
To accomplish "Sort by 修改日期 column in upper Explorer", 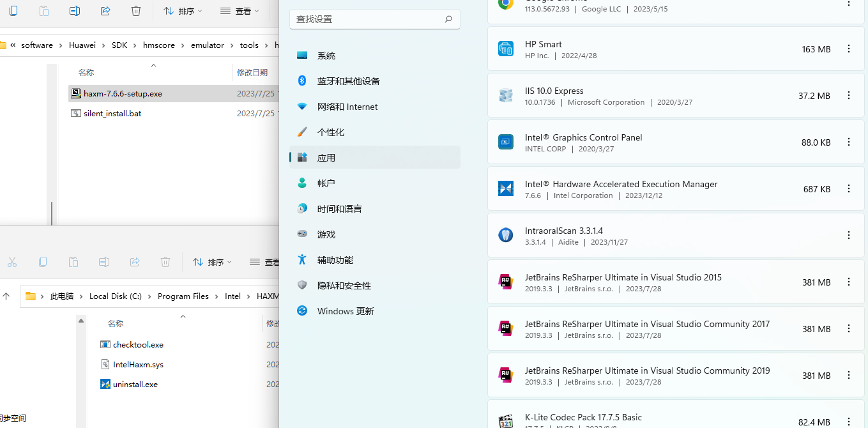I will click(253, 73).
